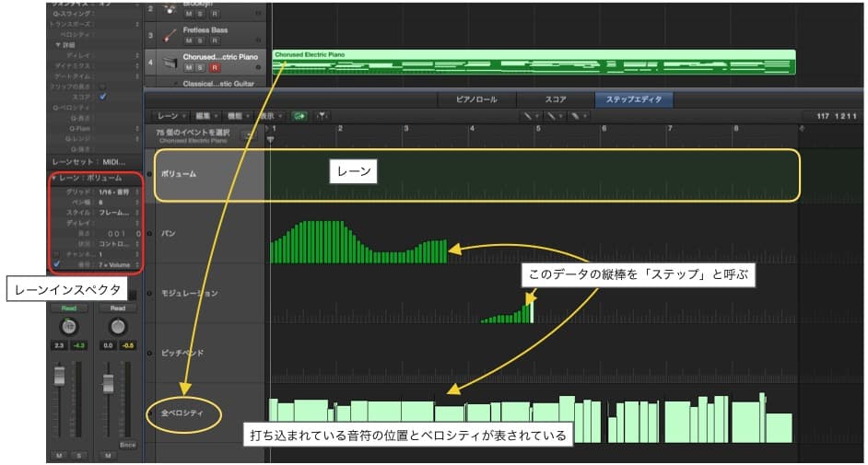
Task: Click the lane dot beside モジュレーション
Action: (149, 293)
